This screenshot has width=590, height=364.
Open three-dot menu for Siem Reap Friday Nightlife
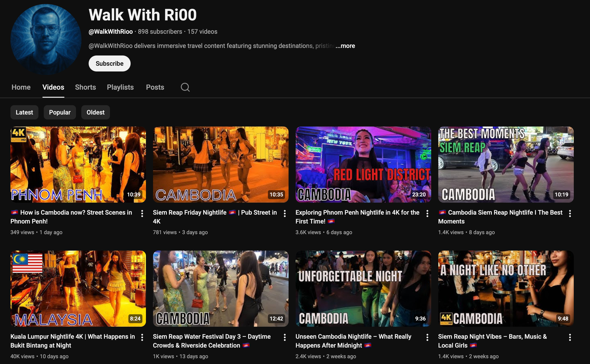tap(285, 213)
